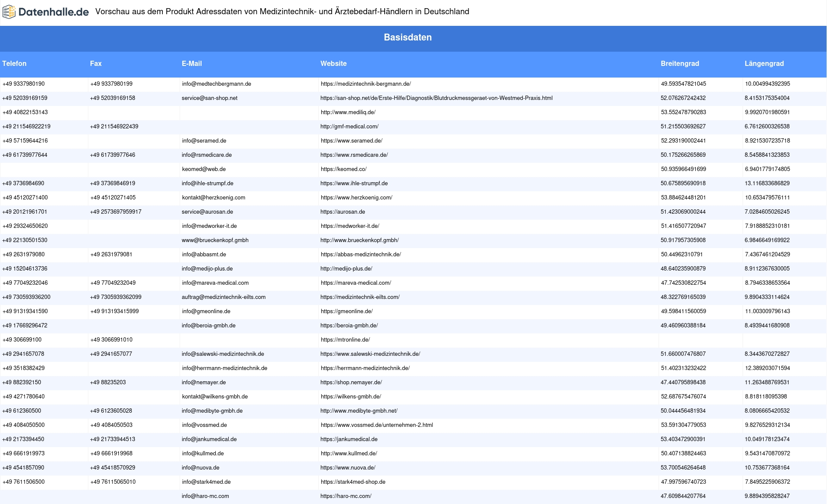
Task: Open https://medworker-it.de/ link
Action: click(x=350, y=226)
